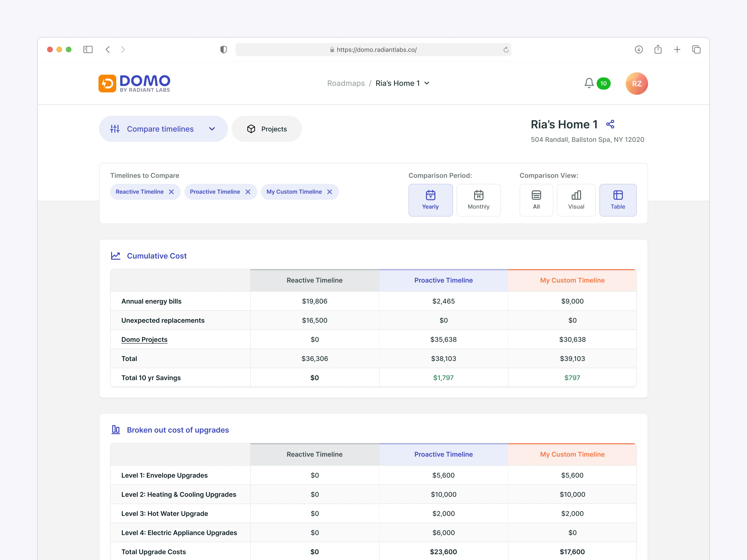Open notifications bell icon
The height and width of the screenshot is (560, 747).
pos(589,83)
